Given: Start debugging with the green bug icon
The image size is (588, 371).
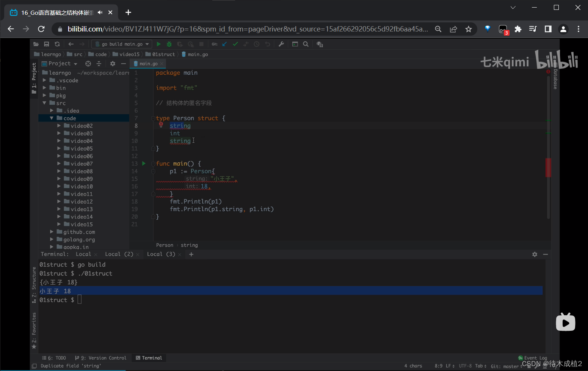Looking at the screenshot, I should click(169, 44).
